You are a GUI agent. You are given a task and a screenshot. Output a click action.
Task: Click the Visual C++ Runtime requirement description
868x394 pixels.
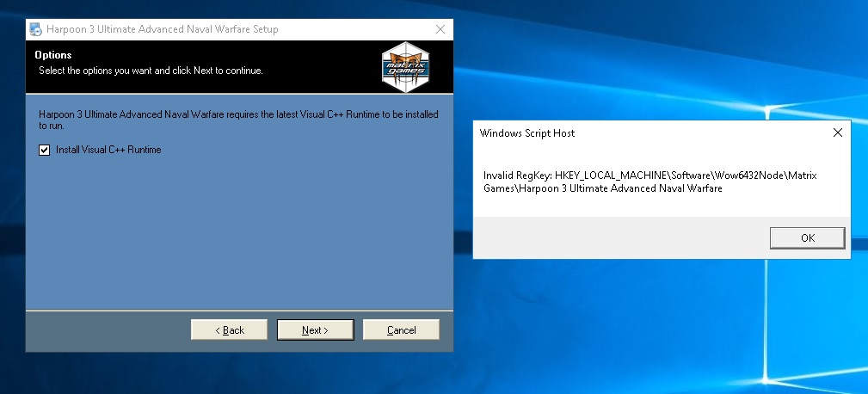point(238,120)
